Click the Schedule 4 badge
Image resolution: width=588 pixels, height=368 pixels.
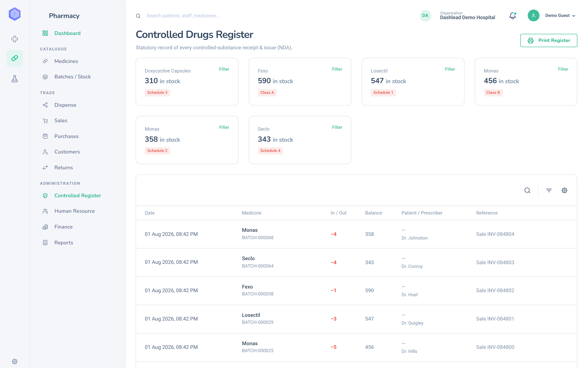pos(270,151)
